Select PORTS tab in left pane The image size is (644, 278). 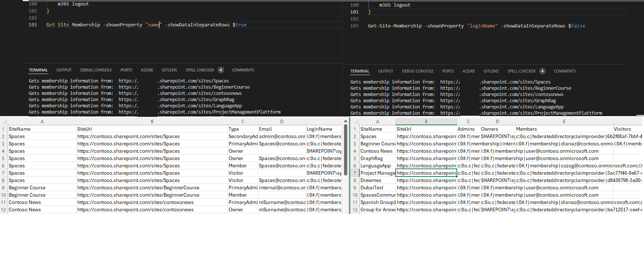126,70
